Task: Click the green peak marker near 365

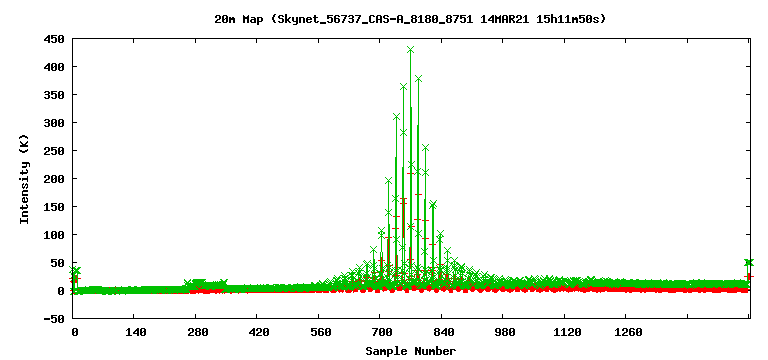Action: [x=404, y=87]
